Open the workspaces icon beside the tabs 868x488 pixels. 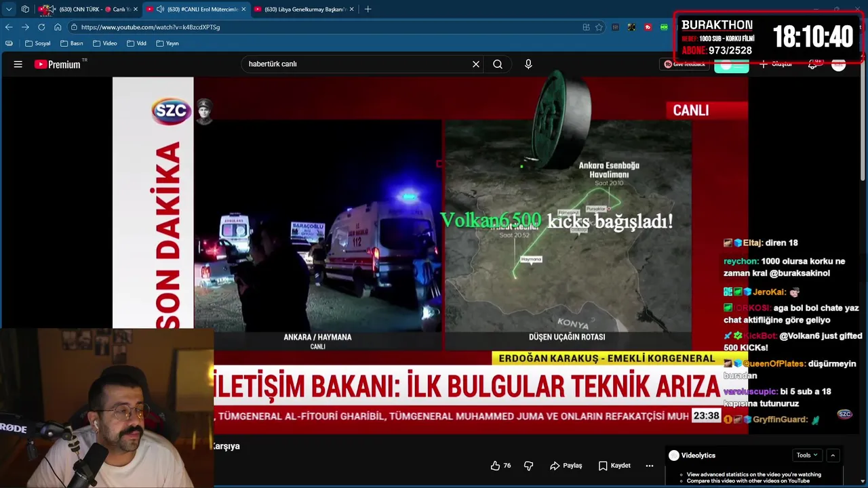25,9
